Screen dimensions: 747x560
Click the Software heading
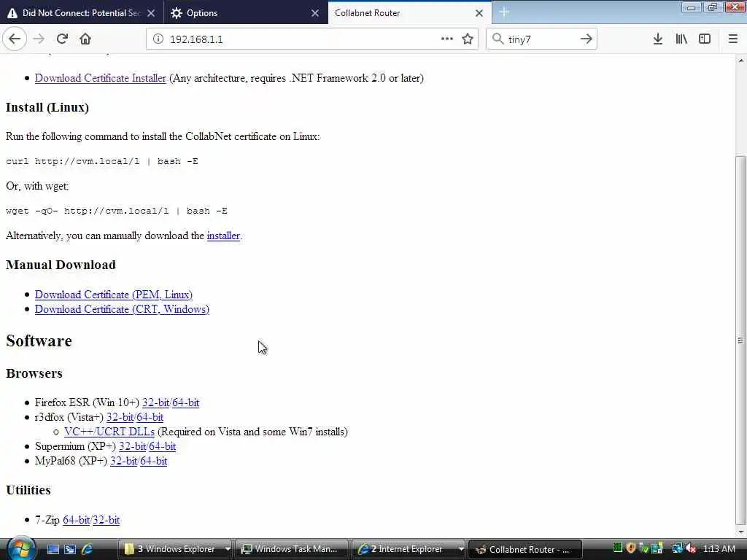click(x=39, y=341)
